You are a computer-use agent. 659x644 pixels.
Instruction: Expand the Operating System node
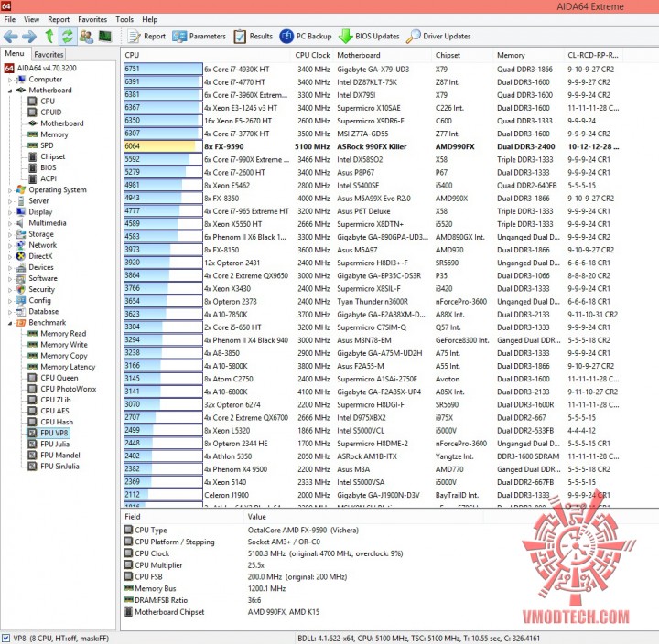[x=10, y=190]
